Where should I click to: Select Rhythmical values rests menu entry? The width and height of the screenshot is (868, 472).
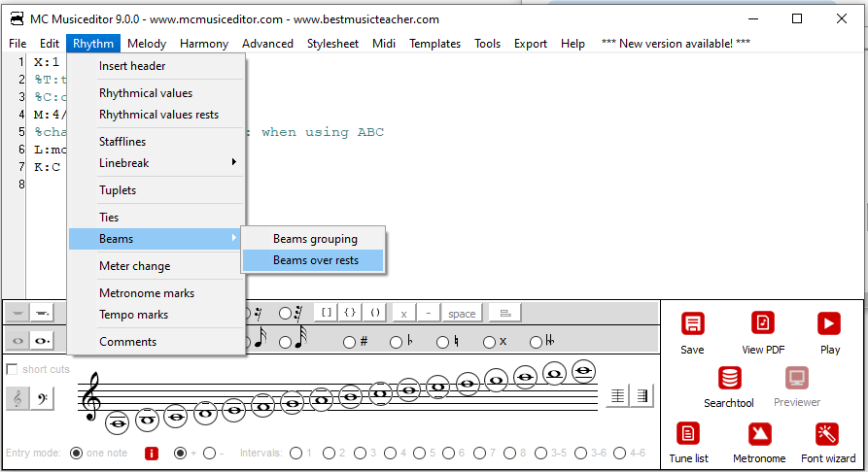tap(156, 115)
